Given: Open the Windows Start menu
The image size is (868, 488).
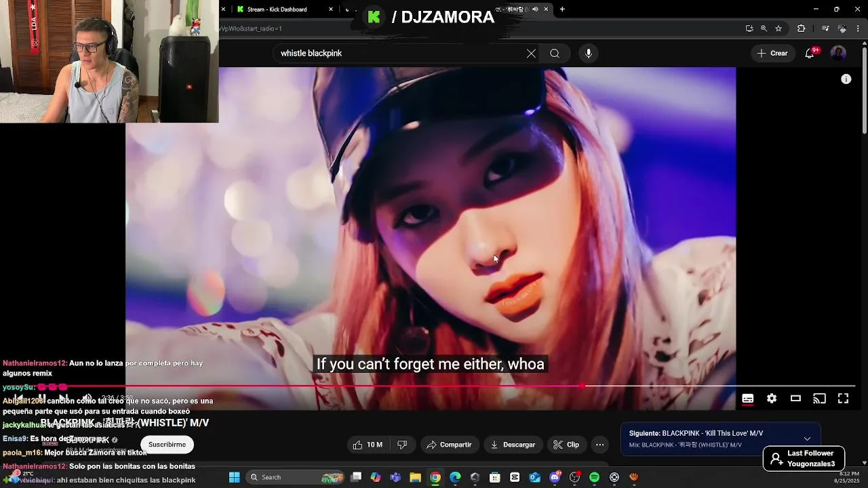Looking at the screenshot, I should (x=234, y=477).
